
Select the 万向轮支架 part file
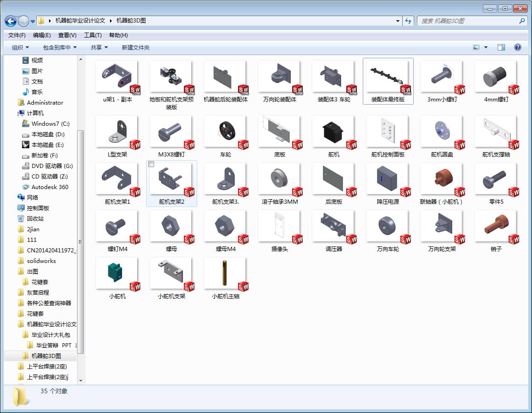pyautogui.click(x=442, y=231)
